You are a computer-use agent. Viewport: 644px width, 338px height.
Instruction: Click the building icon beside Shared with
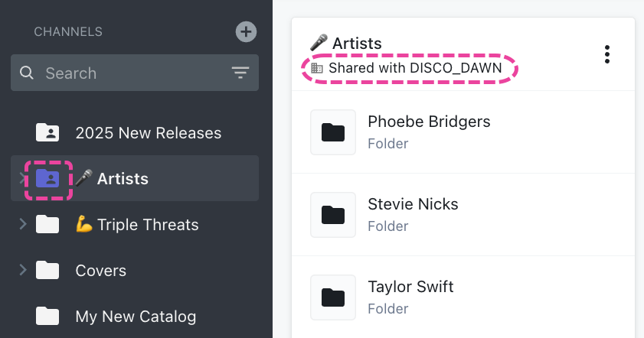pos(317,68)
